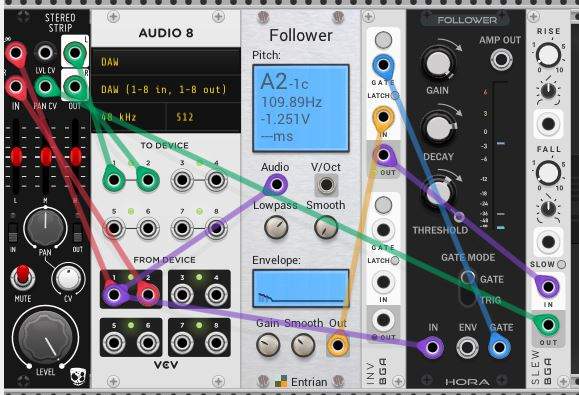Click Audio 8 To Device jack 3
This screenshot has width=579, height=395.
pyautogui.click(x=182, y=180)
